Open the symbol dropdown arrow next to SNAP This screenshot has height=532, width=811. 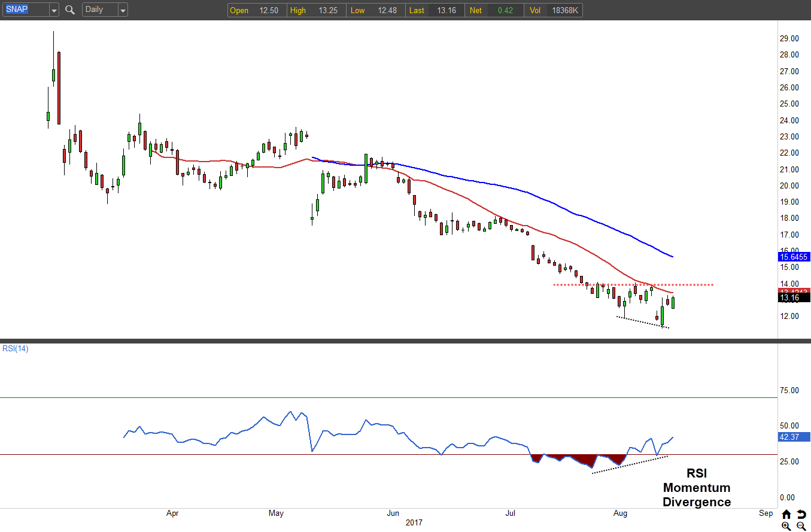coord(54,10)
